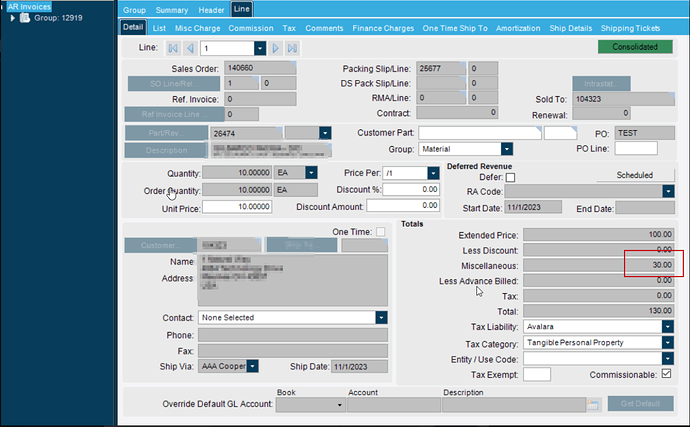Open the Price Per dropdown
The height and width of the screenshot is (427, 690).
[433, 173]
